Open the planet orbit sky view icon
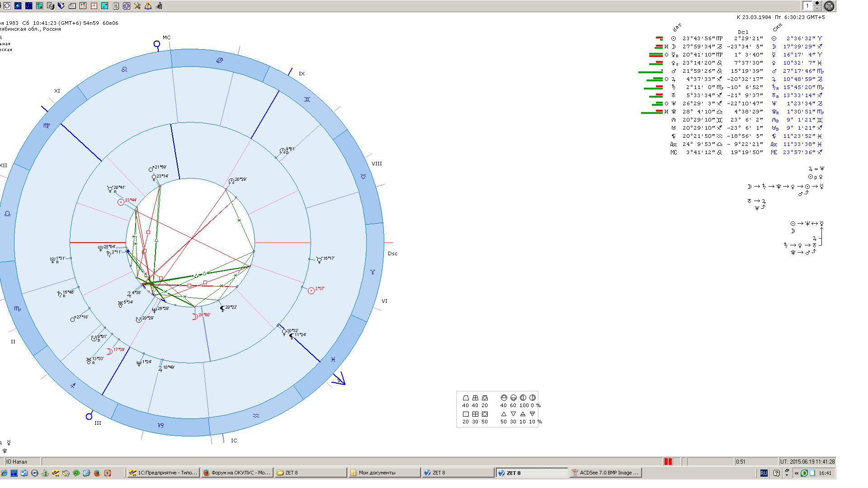This screenshot has height=488, width=868. click(18, 6)
